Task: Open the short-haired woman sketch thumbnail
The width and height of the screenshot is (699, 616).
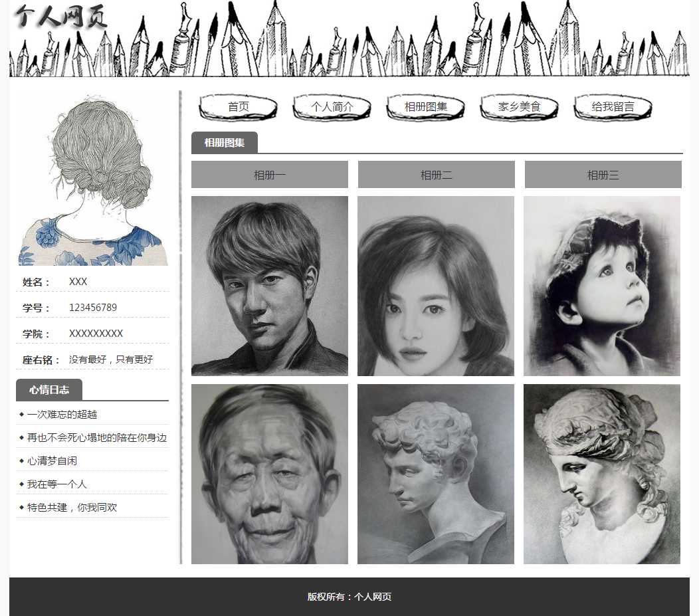Action: point(435,286)
